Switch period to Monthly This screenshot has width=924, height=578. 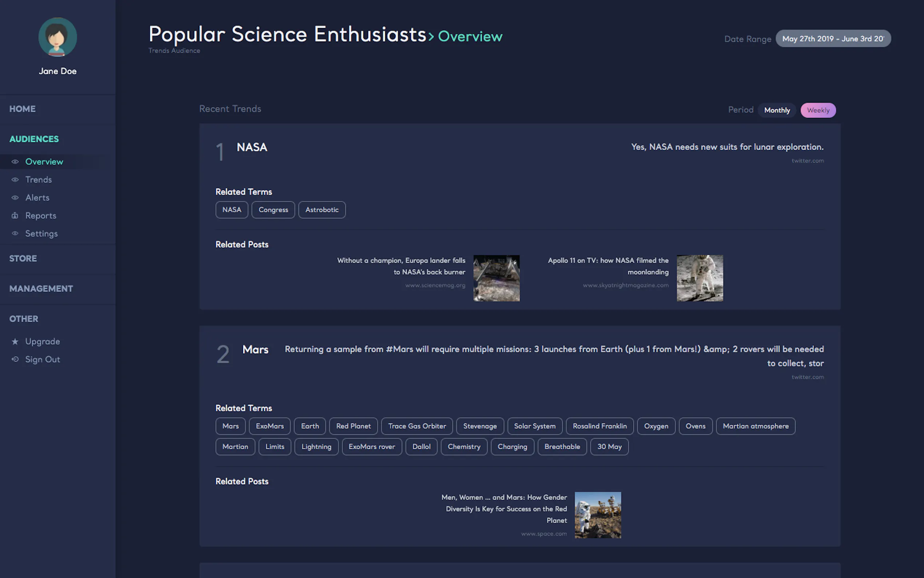[777, 110]
